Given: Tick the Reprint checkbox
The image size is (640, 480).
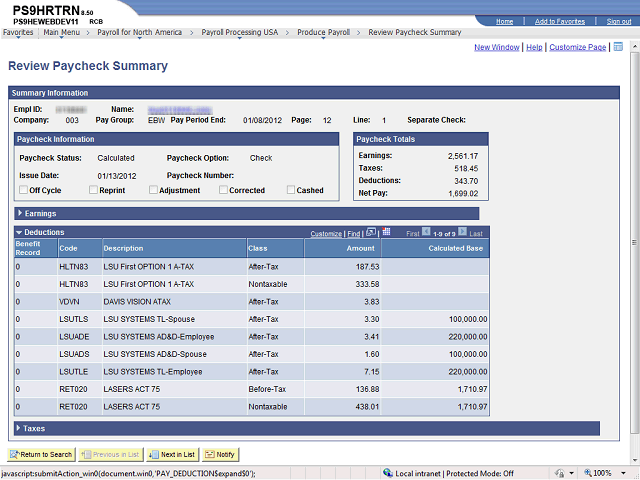Looking at the screenshot, I should (93, 190).
